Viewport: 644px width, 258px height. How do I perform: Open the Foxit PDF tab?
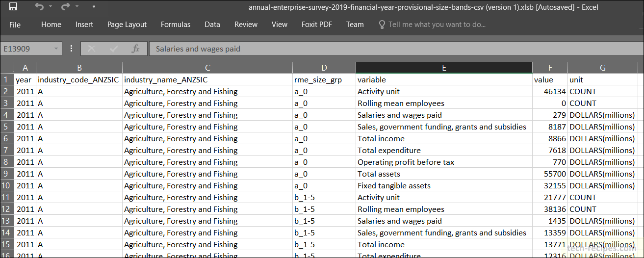(x=317, y=25)
